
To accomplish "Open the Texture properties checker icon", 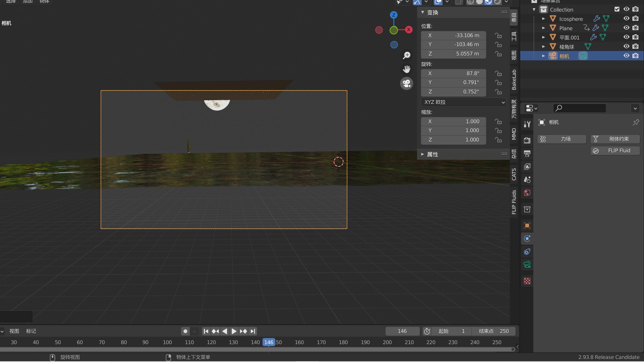I will (x=527, y=281).
